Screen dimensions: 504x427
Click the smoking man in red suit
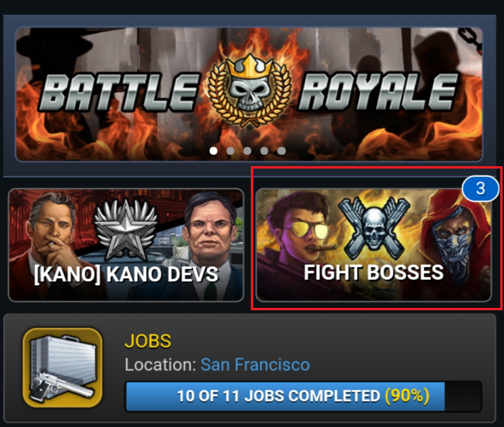[x=53, y=244]
